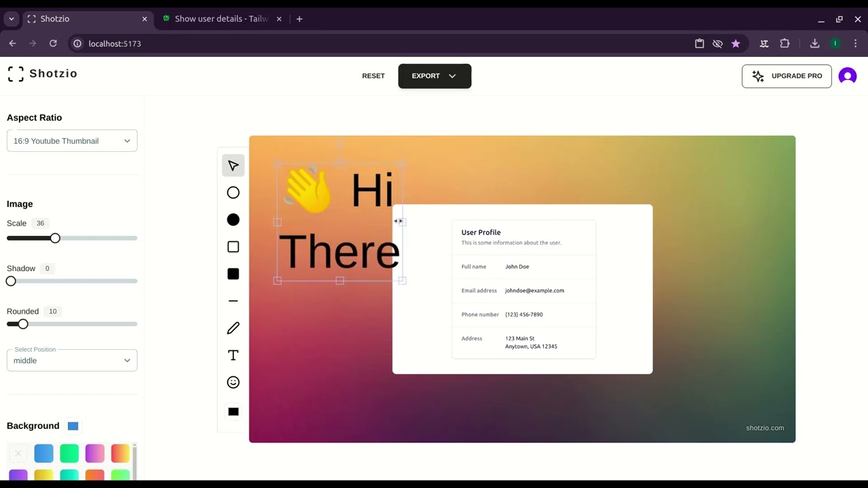
Task: Open the browser tab search dropdown
Action: click(11, 19)
